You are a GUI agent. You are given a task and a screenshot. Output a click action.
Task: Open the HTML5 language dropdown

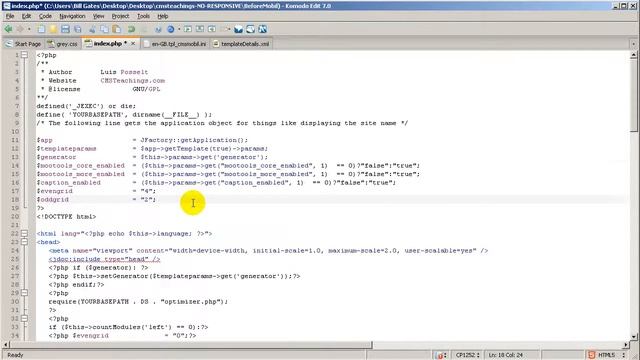607,355
